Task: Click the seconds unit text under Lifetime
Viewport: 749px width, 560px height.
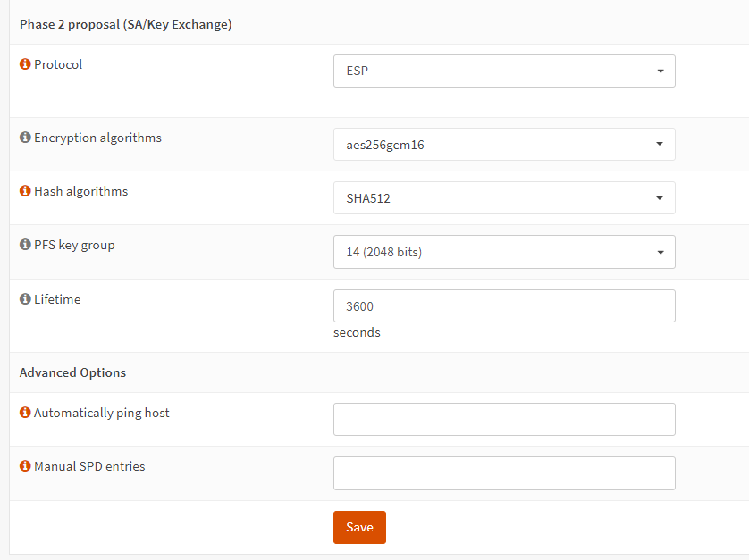Action: coord(357,332)
